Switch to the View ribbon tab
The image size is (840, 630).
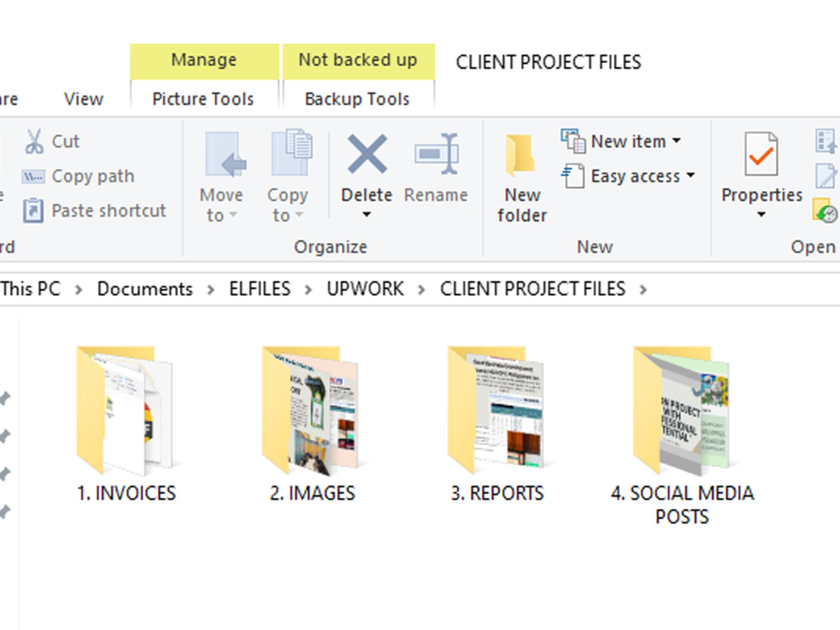83,99
